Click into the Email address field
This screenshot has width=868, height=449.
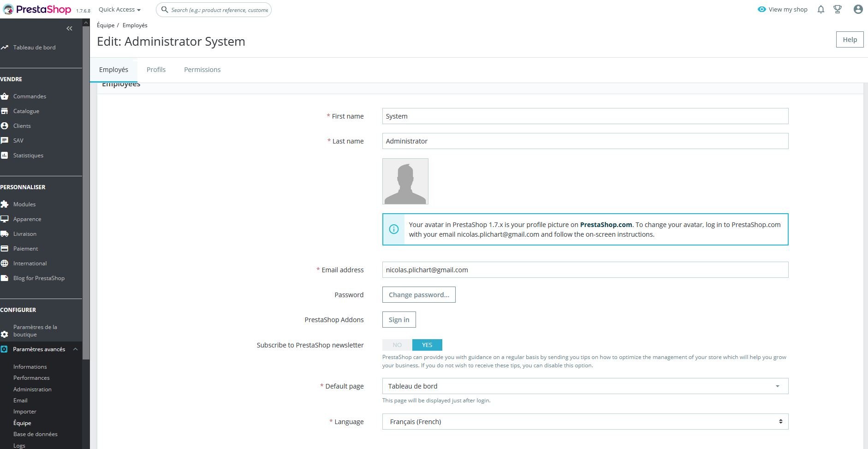585,270
